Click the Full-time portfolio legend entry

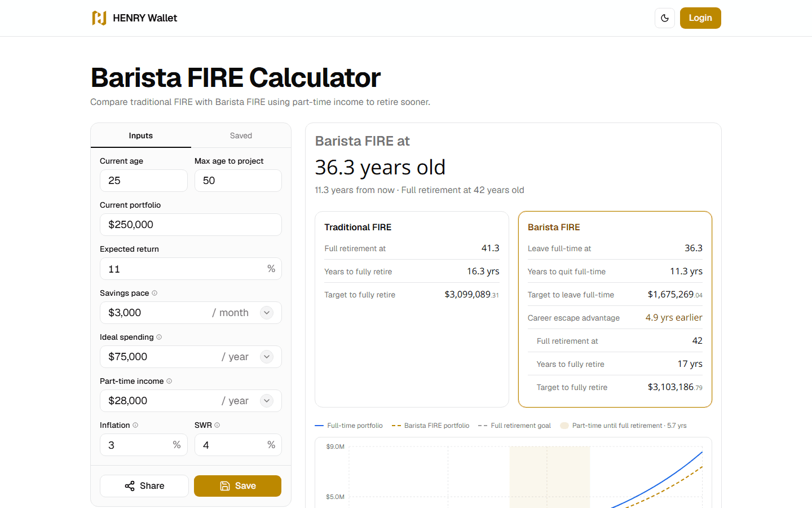tap(348, 426)
